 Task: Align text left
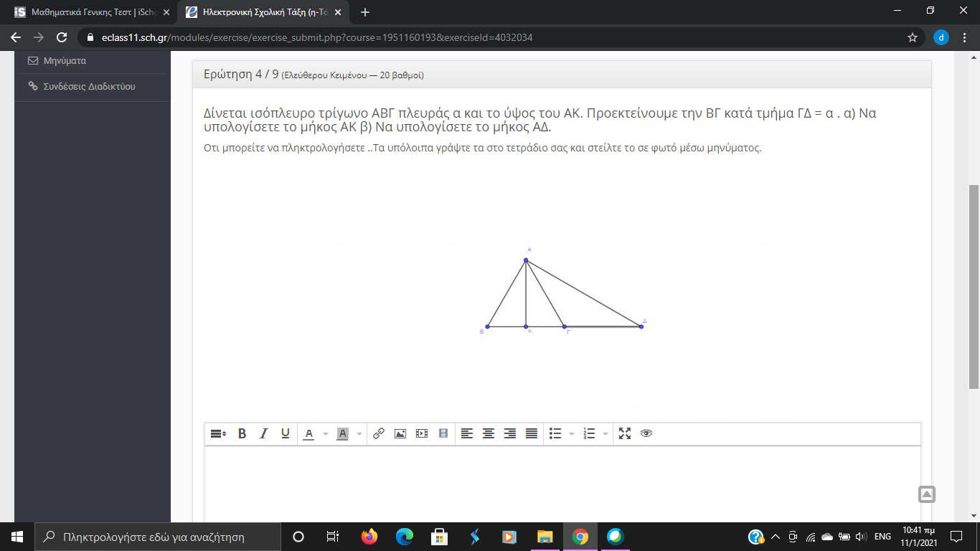(x=467, y=433)
